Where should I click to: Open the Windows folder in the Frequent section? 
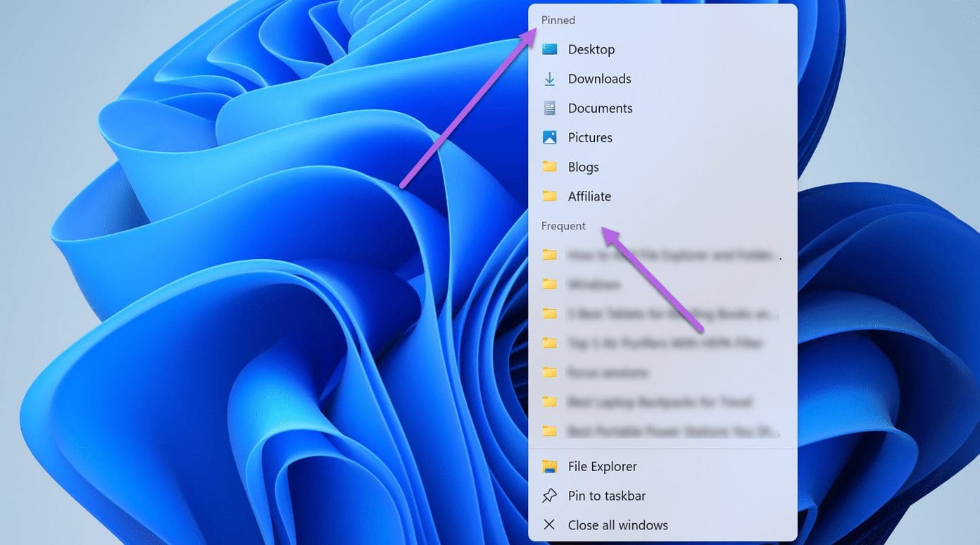click(x=595, y=284)
